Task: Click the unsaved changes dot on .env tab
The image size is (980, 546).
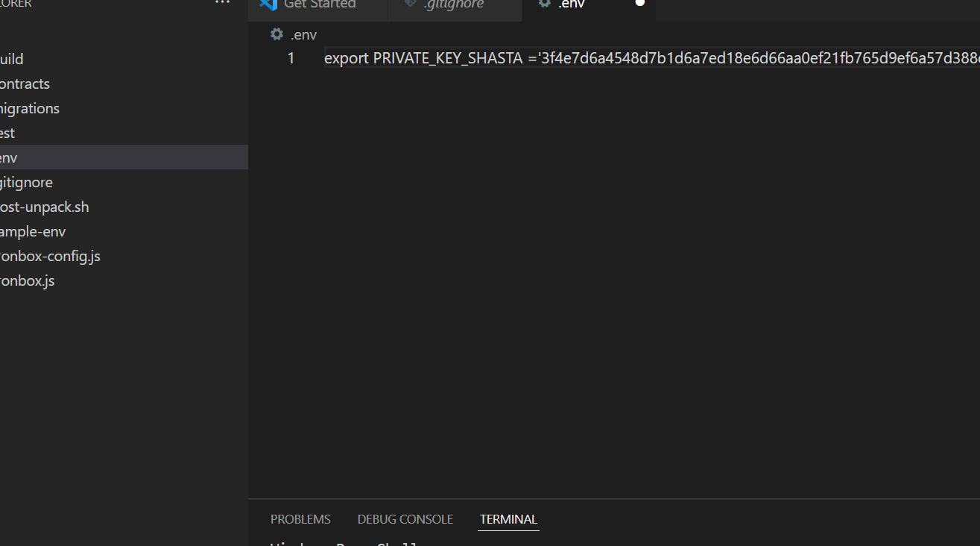Action: pos(639,3)
